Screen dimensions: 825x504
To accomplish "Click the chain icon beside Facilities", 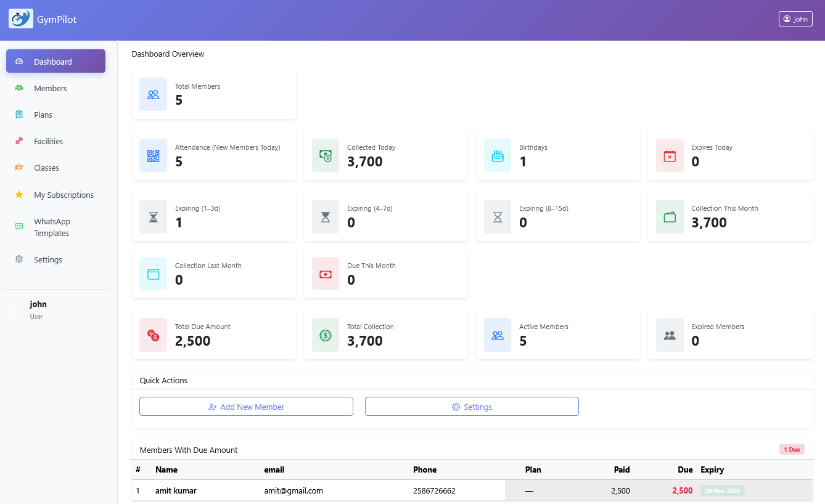I will pyautogui.click(x=18, y=141).
